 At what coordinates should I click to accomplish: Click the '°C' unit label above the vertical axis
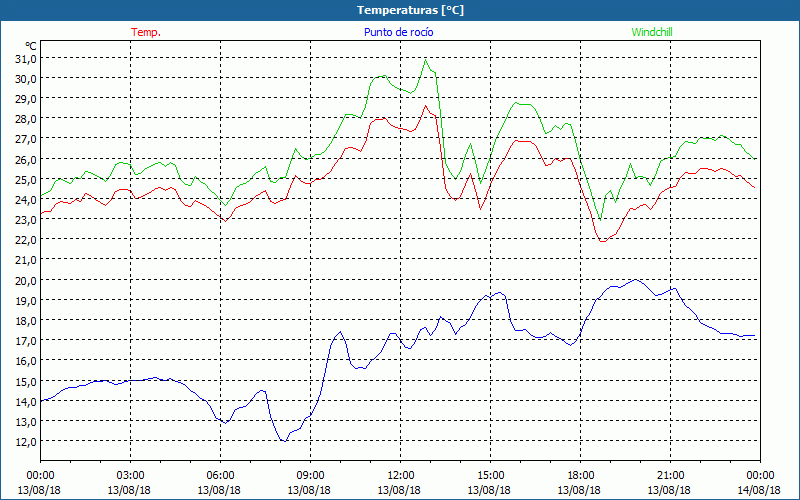(31, 46)
